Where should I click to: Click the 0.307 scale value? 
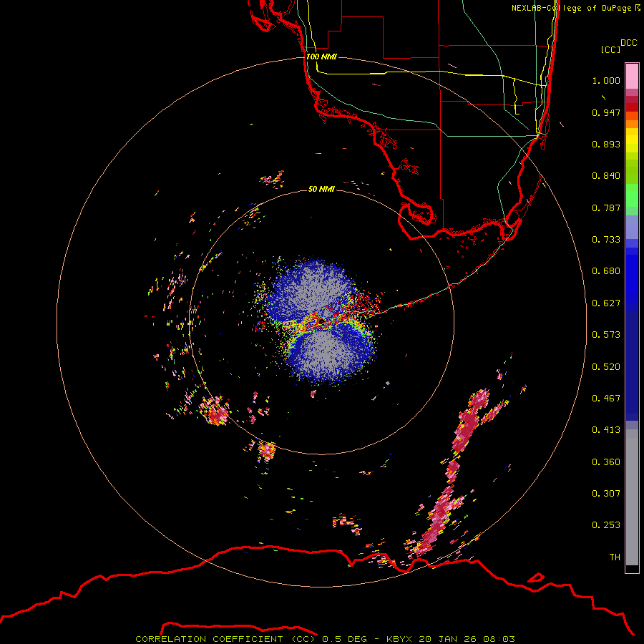606,494
